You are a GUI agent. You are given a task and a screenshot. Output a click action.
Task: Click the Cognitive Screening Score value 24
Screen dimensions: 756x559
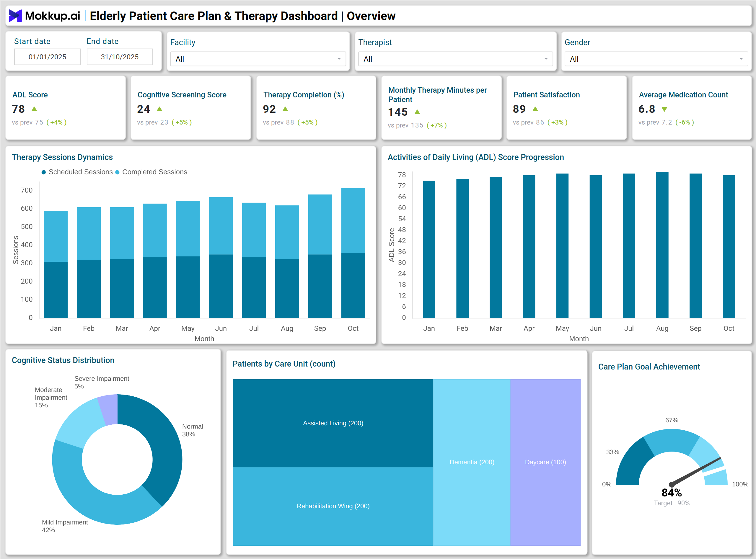144,109
